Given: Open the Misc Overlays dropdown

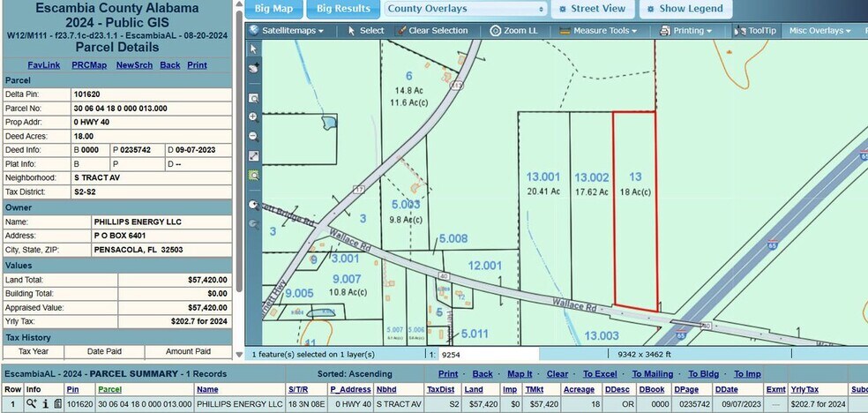Looking at the screenshot, I should (819, 31).
